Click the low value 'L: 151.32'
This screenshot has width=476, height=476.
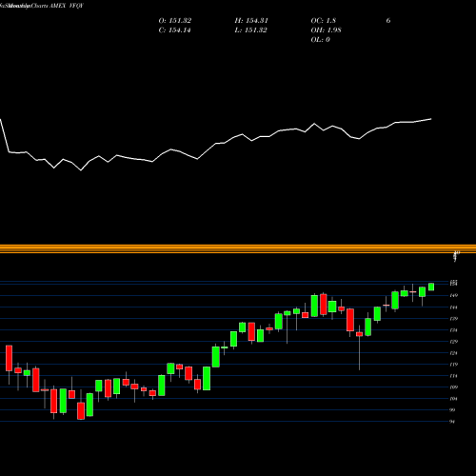[250, 30]
